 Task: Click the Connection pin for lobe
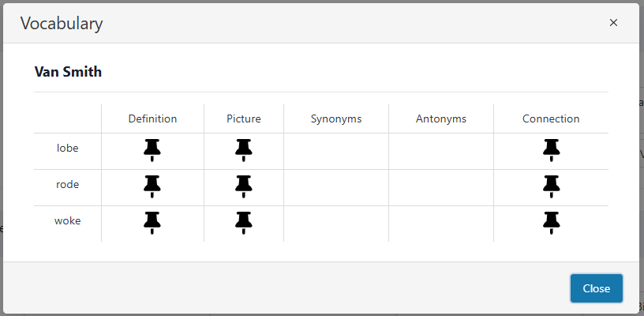pos(551,149)
